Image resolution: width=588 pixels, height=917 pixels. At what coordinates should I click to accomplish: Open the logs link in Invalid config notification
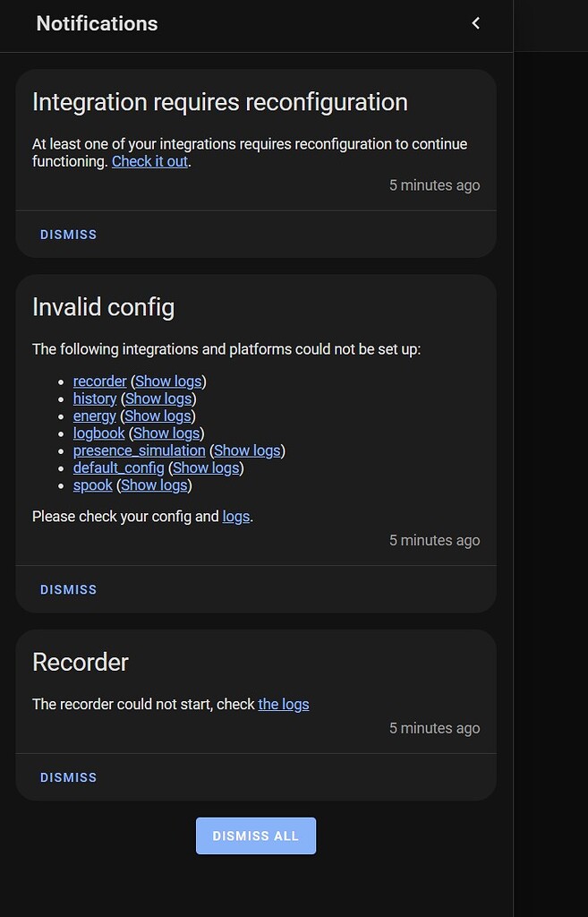click(235, 516)
